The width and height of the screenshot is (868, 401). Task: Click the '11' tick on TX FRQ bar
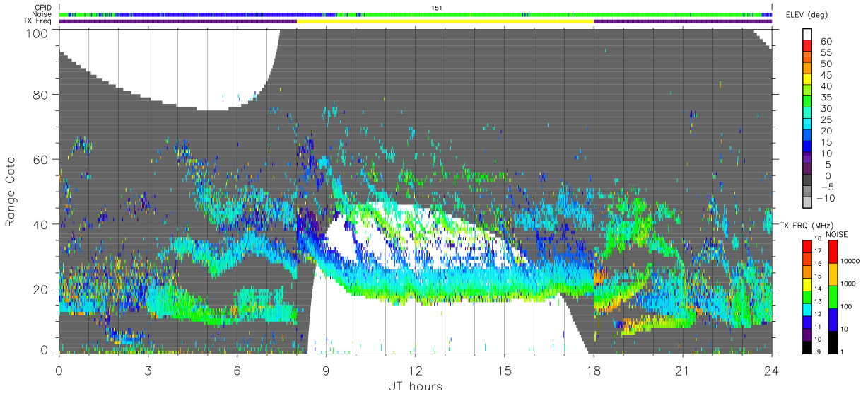817,327
